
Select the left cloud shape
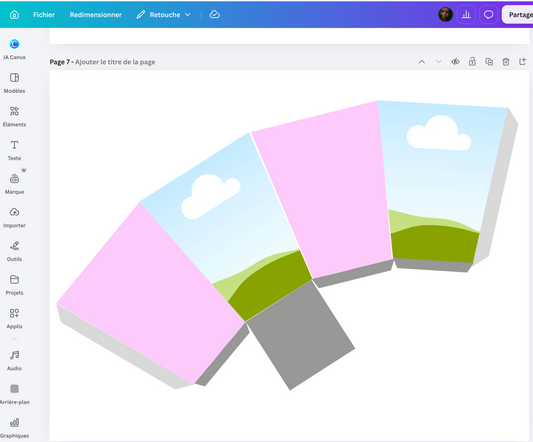211,196
